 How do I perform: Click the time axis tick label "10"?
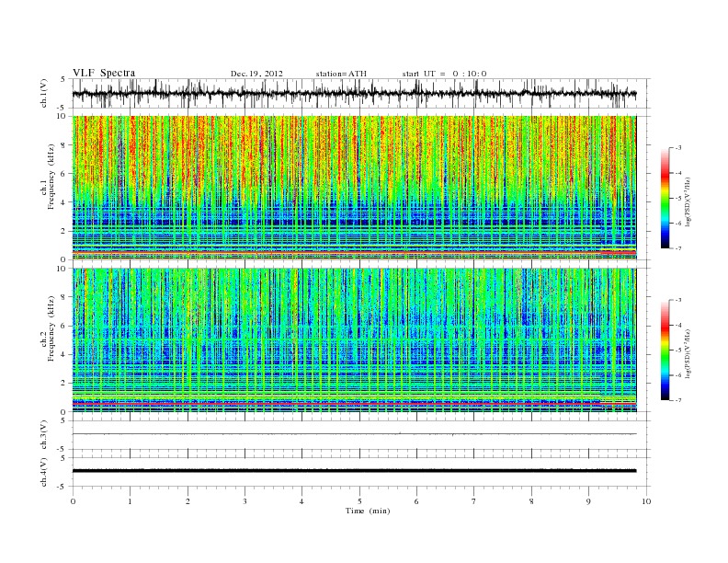click(646, 501)
